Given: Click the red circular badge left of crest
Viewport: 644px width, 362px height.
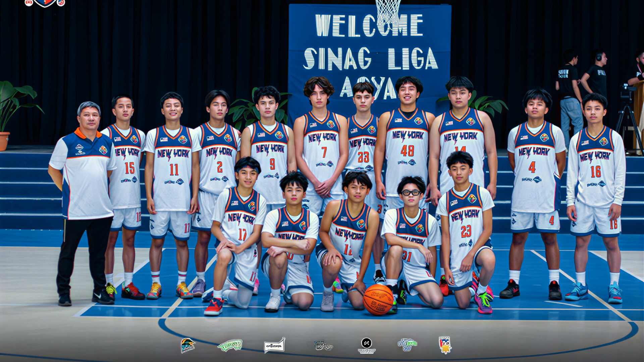Looking at the screenshot, I should [29, 3].
